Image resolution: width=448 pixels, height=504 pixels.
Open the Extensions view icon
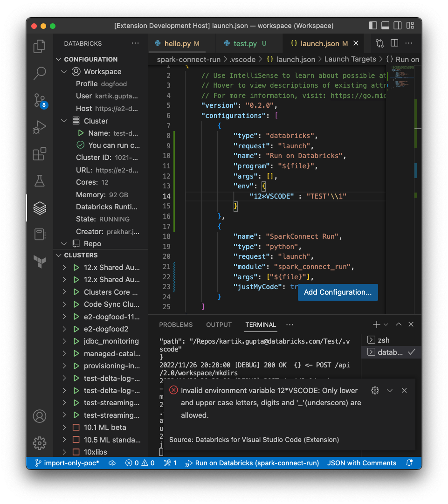coord(40,154)
